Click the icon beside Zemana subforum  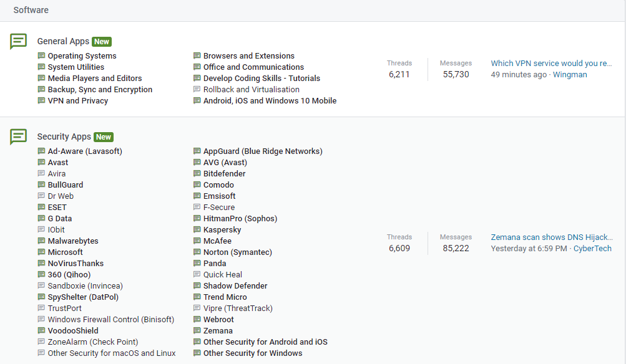(x=197, y=331)
